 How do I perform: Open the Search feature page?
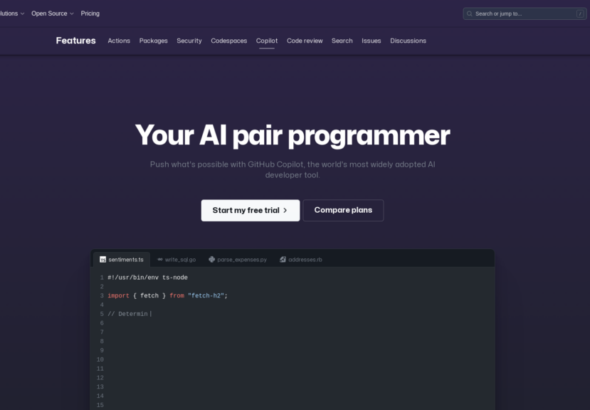click(x=342, y=41)
